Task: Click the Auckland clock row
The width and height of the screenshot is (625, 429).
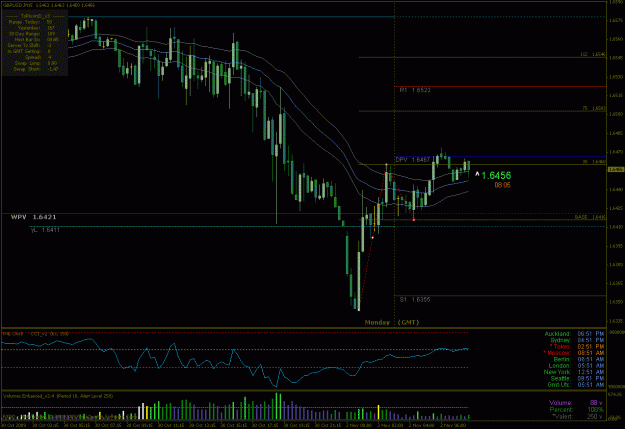Action: tap(574, 334)
